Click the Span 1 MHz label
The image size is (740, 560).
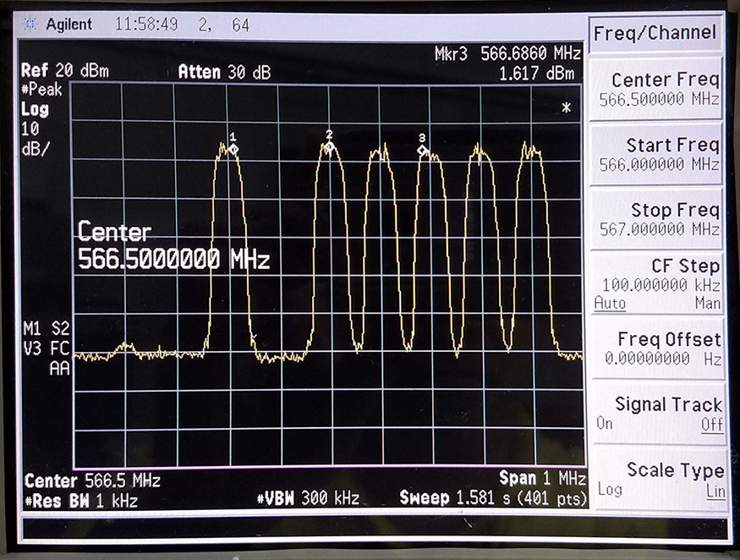point(542,478)
